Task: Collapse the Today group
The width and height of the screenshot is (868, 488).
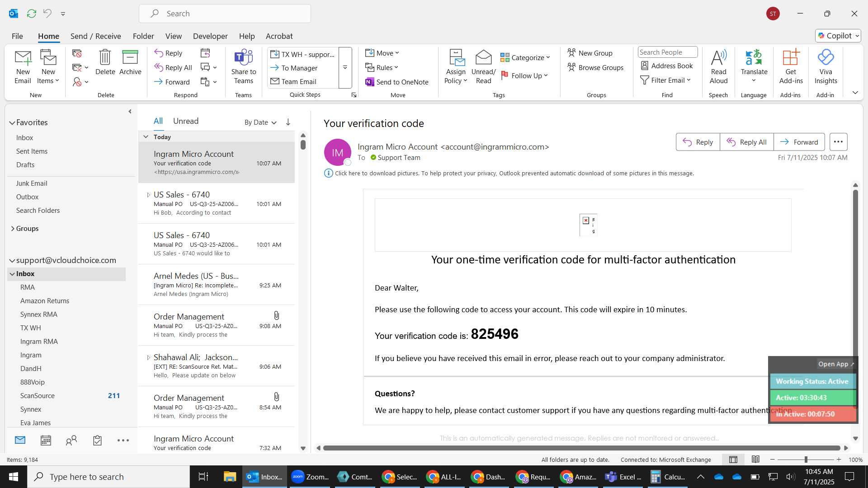Action: [146, 137]
